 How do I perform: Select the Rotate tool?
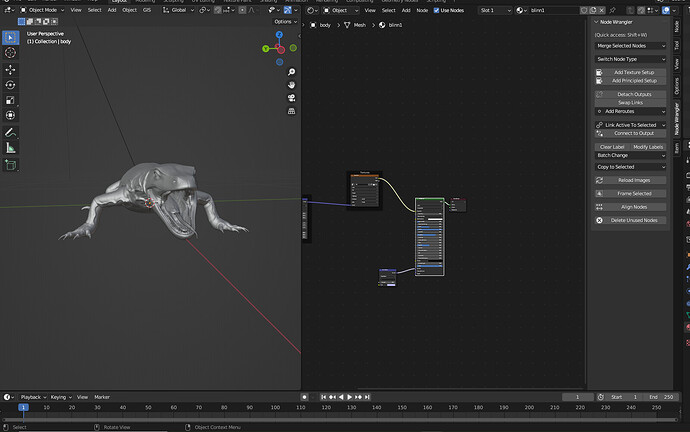(10, 85)
